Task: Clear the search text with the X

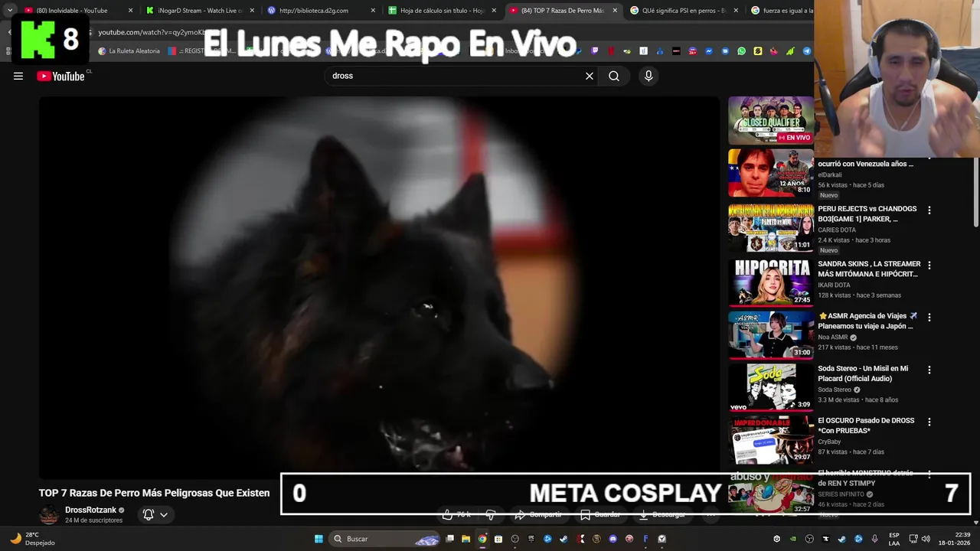Action: click(590, 76)
